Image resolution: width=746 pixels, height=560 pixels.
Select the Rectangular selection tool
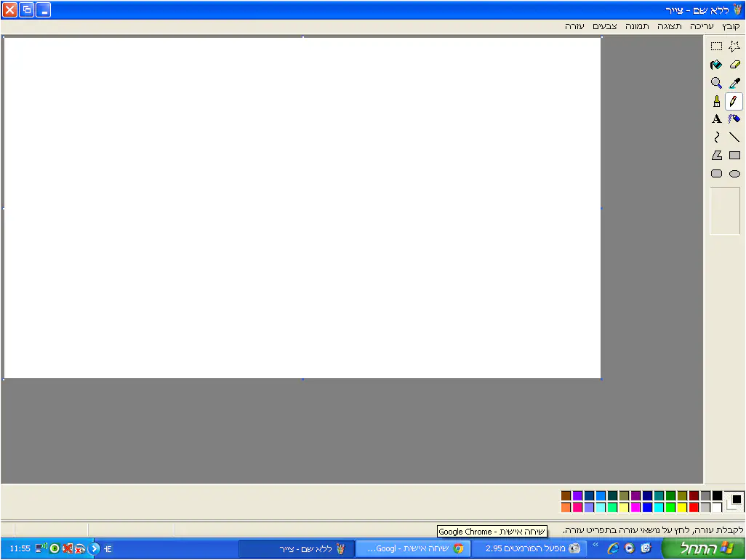(716, 47)
